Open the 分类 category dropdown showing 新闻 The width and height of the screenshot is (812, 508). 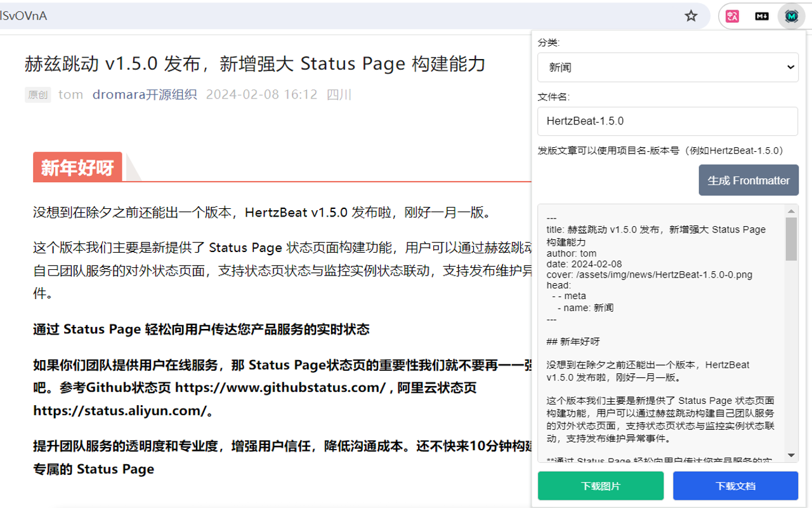[667, 67]
